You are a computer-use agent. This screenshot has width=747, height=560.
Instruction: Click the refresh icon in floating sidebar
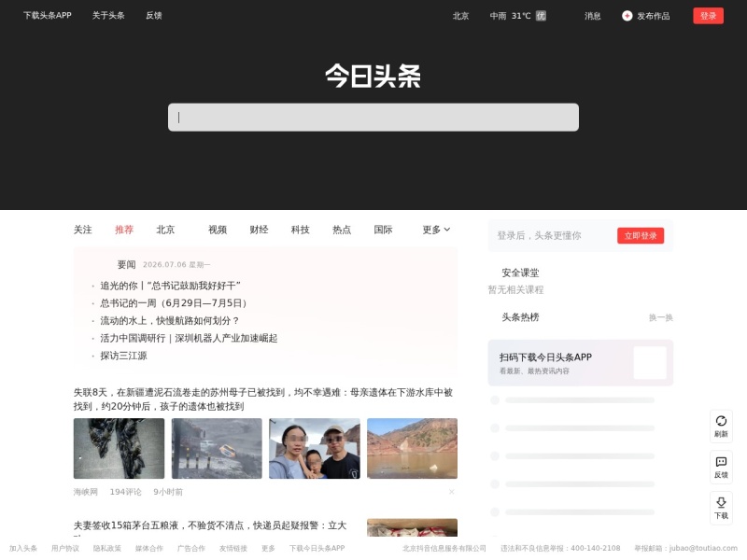(721, 421)
